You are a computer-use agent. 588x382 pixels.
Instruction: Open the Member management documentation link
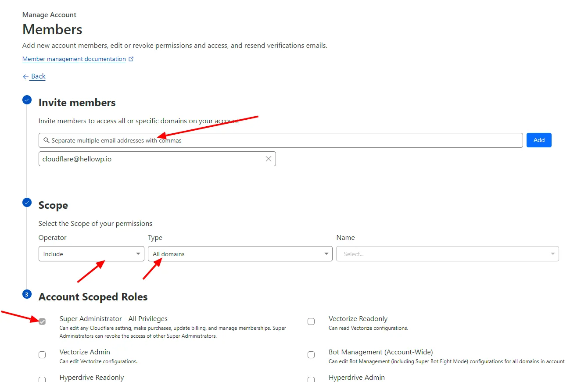point(74,59)
